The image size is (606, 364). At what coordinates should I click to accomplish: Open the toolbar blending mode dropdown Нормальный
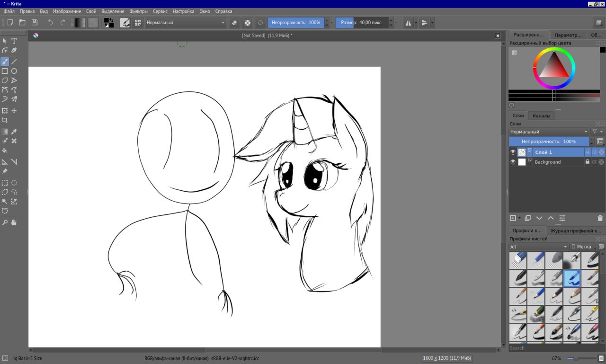tap(186, 22)
